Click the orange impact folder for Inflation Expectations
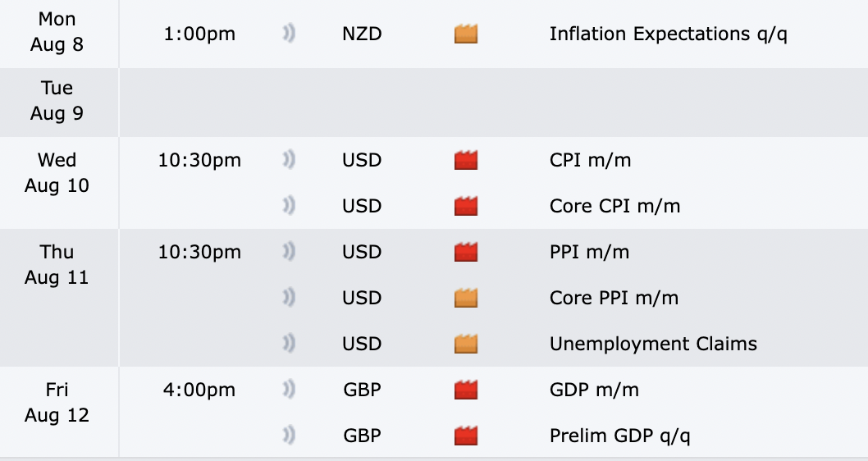Image resolution: width=868 pixels, height=461 pixels. point(466,34)
